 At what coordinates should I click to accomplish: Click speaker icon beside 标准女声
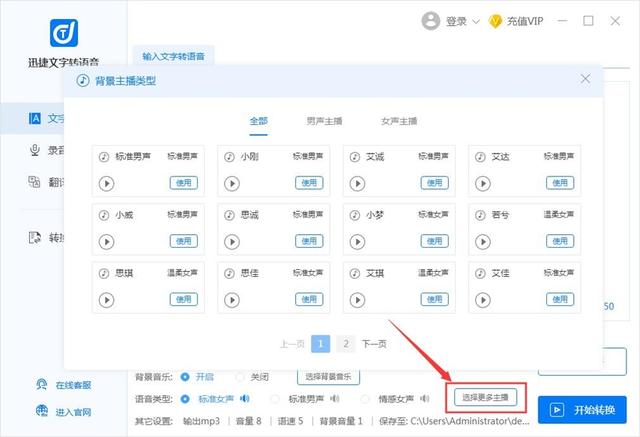coord(244,399)
